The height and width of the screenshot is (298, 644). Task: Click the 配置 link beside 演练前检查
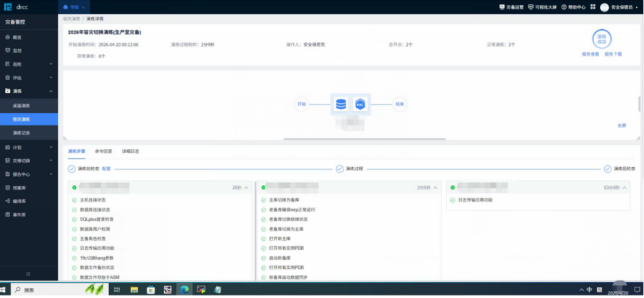(x=106, y=169)
